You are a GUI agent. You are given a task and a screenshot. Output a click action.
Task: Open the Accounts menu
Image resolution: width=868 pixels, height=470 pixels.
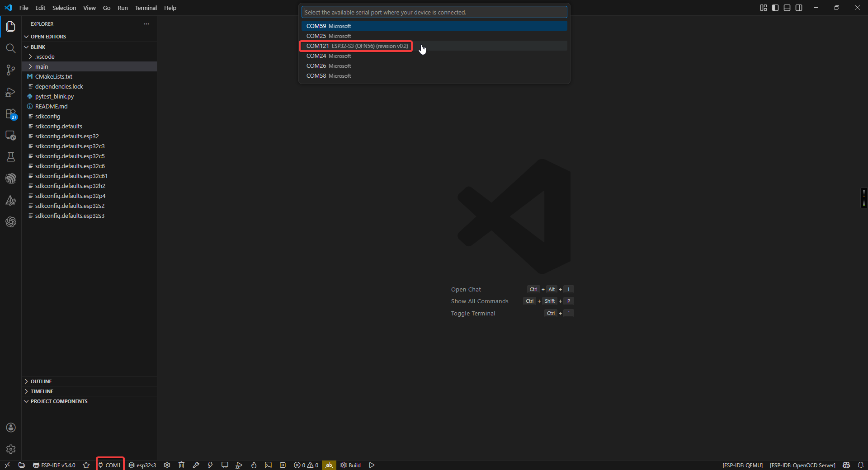tap(11, 428)
